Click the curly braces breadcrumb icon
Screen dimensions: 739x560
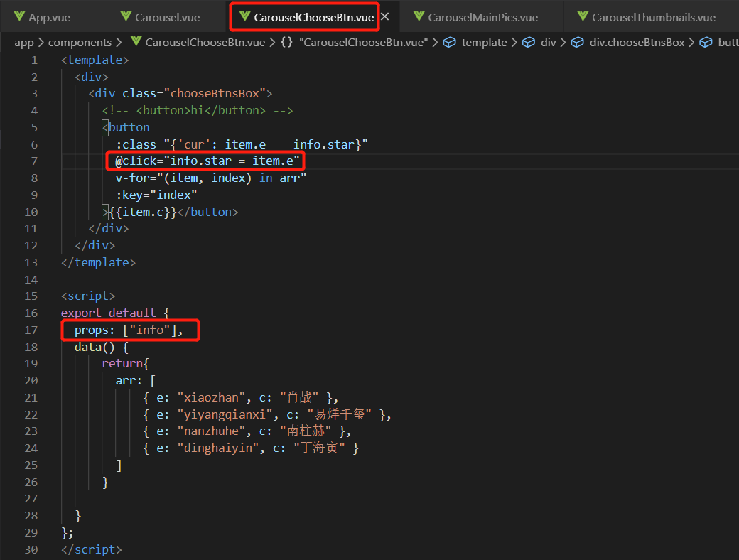coord(286,42)
